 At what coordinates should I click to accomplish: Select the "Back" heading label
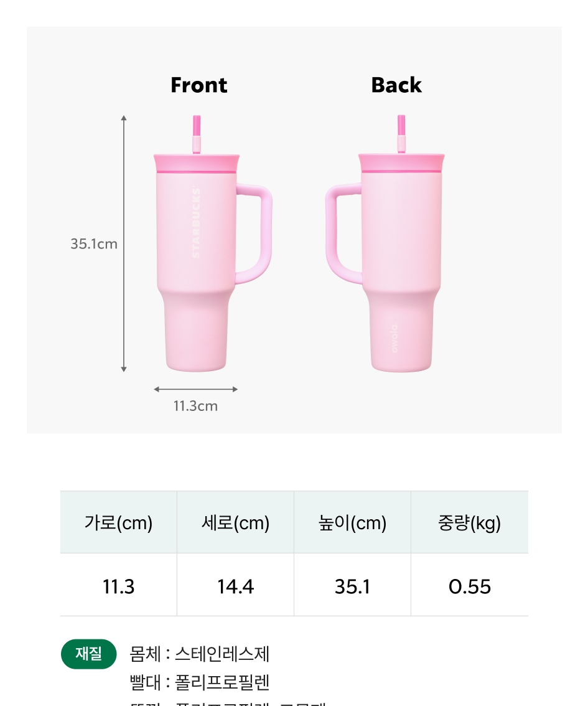pos(396,85)
